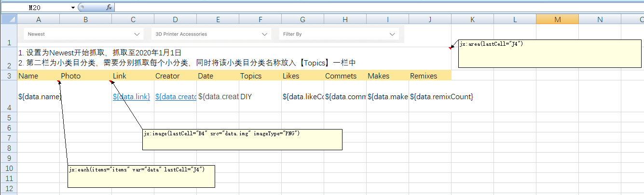Click the jx:image comment box
Screen dimensions: 644x195
tap(242, 140)
